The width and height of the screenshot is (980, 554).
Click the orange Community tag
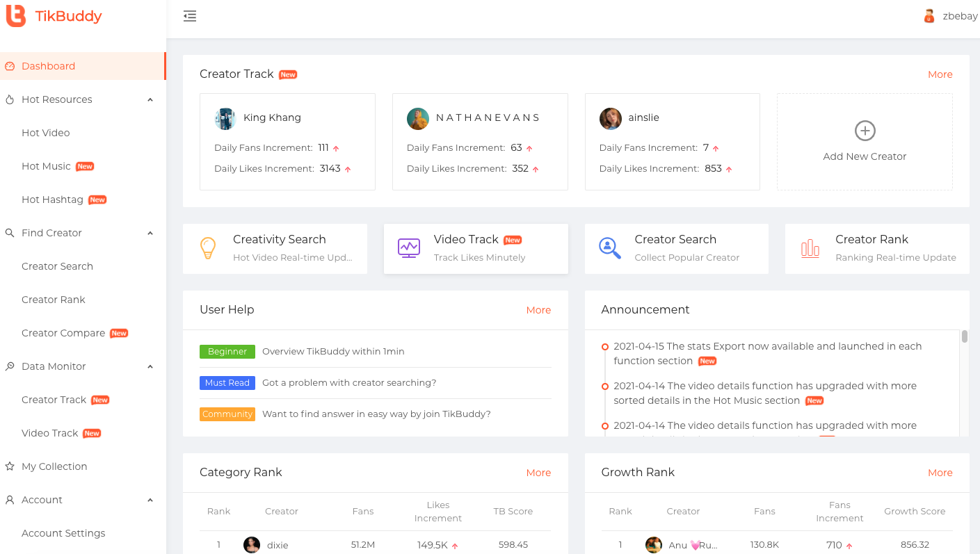227,414
